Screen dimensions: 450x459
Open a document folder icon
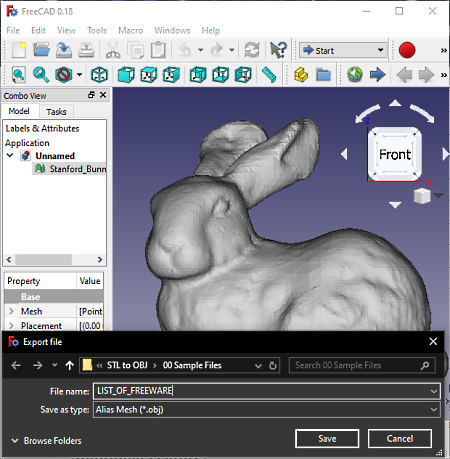click(x=41, y=50)
